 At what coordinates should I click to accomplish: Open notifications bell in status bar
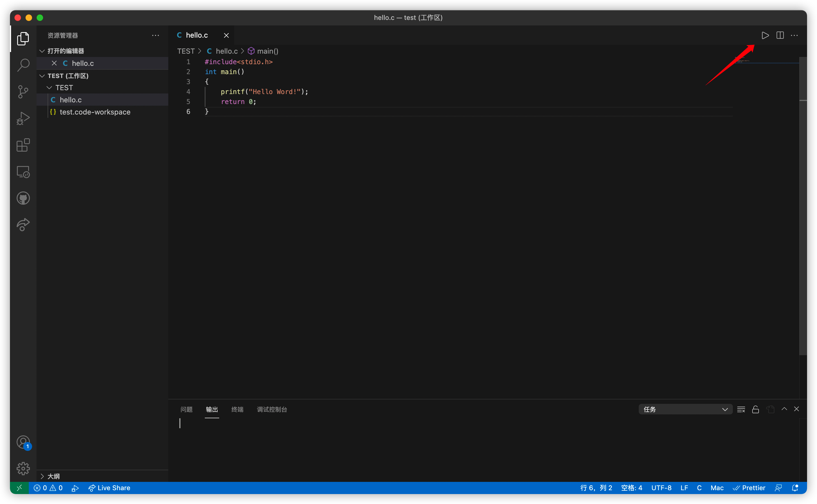795,488
